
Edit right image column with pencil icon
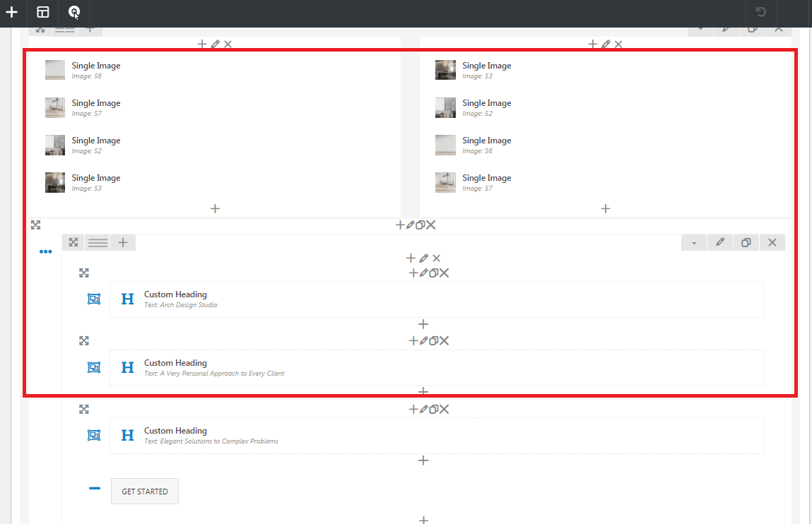tap(606, 44)
